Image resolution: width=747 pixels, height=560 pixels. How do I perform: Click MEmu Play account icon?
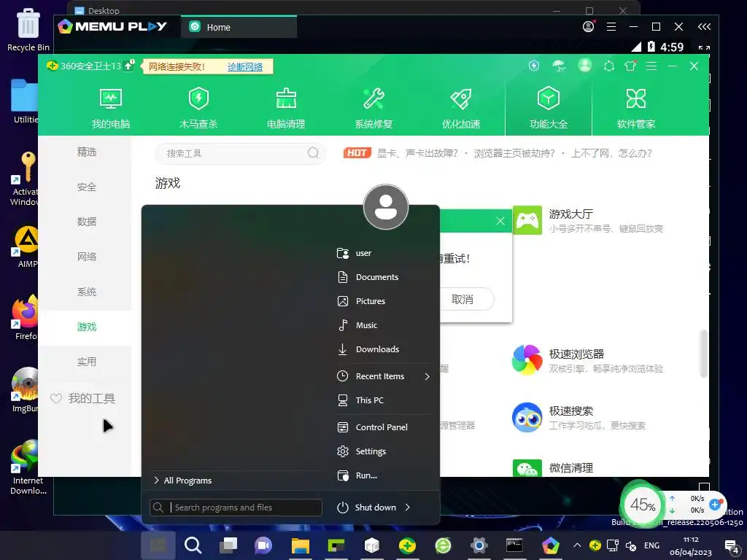tap(589, 27)
